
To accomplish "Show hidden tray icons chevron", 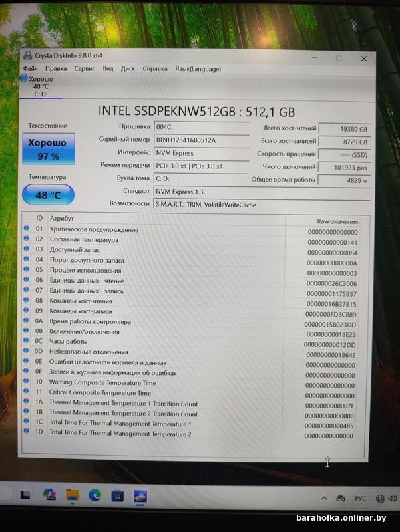I will pyautogui.click(x=324, y=498).
